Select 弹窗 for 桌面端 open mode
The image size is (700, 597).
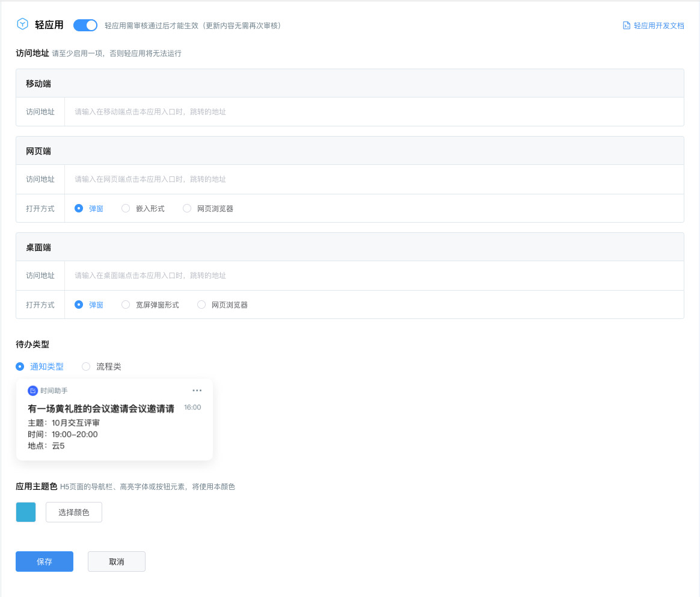(x=79, y=305)
